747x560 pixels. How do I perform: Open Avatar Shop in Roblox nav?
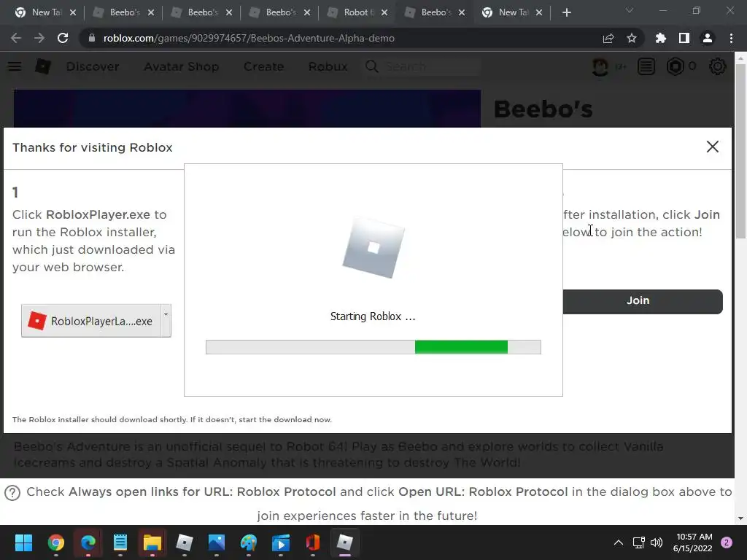(x=182, y=66)
